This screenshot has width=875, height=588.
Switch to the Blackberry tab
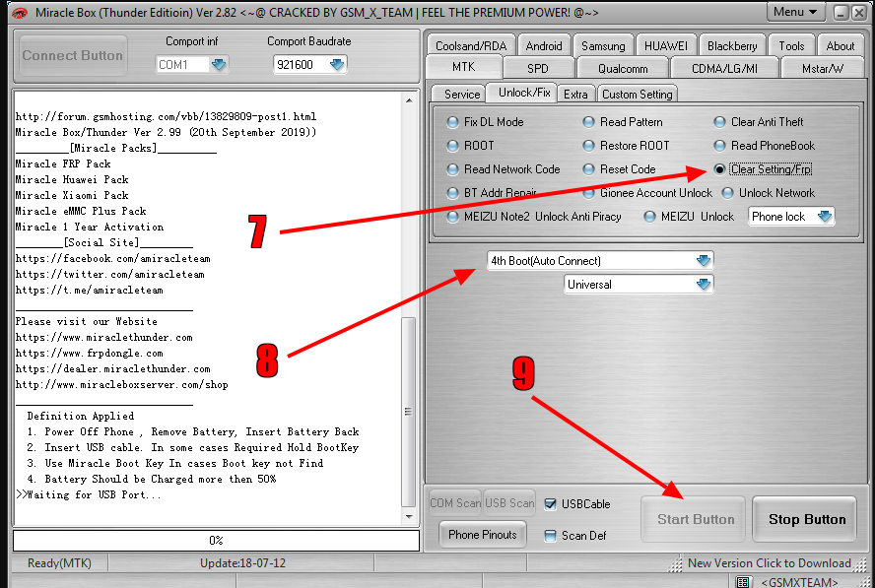click(732, 45)
